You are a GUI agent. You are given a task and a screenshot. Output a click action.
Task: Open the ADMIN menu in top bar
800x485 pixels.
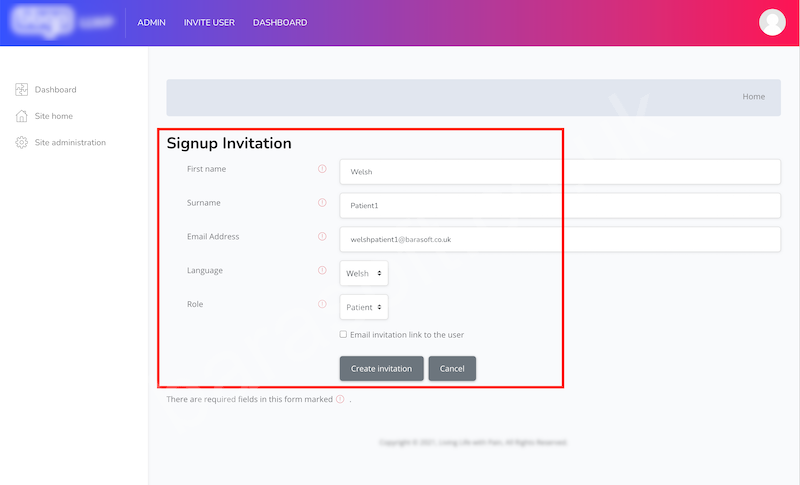pyautogui.click(x=152, y=22)
